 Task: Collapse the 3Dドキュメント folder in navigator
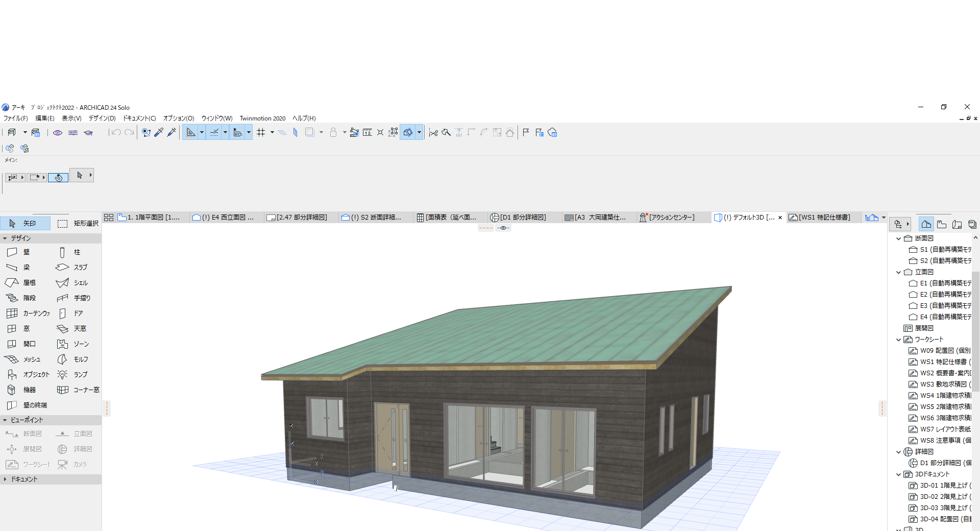click(899, 474)
